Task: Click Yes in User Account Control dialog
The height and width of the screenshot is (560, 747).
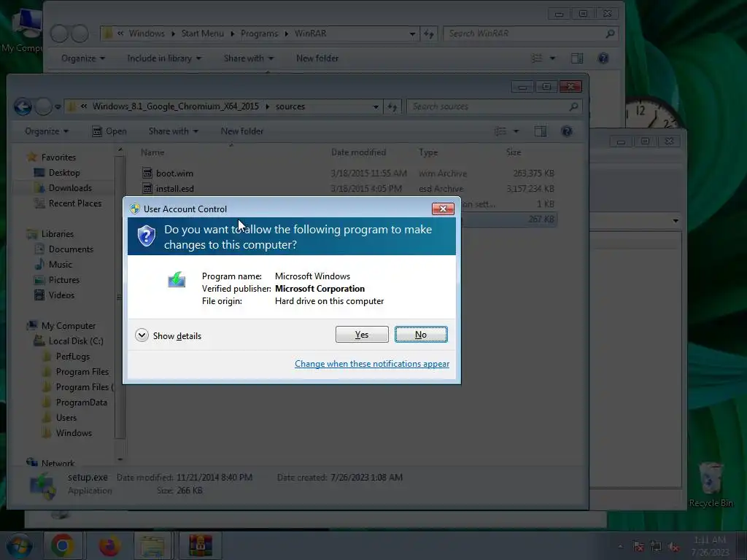Action: (362, 334)
